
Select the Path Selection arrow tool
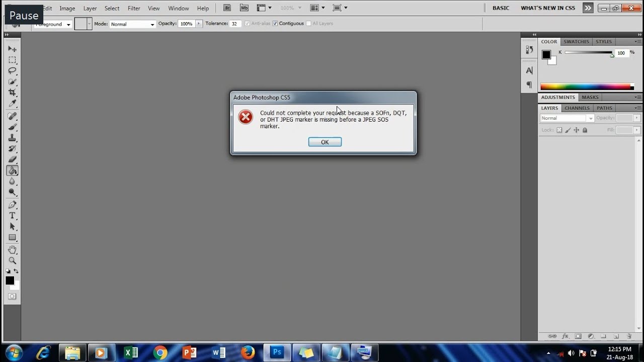click(13, 227)
